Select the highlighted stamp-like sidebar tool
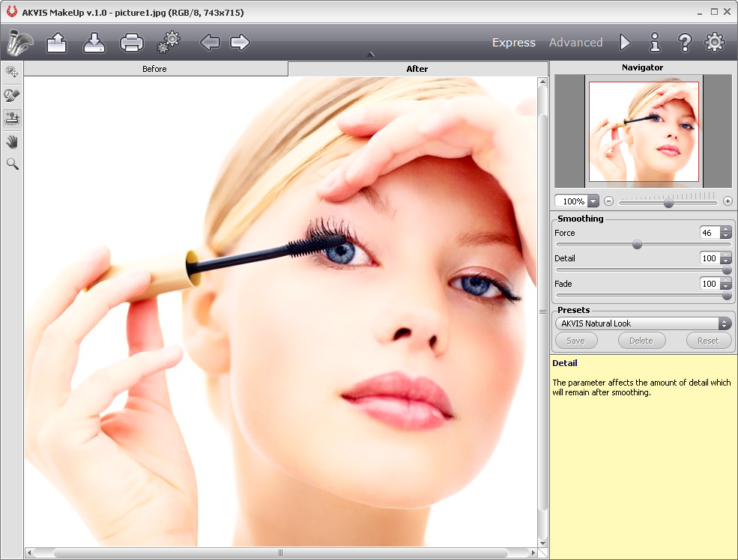 coord(12,118)
